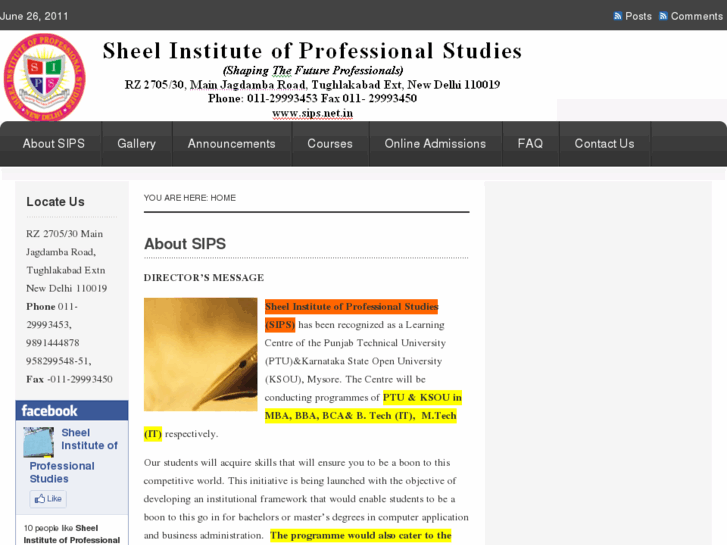
Task: Open Announcements in the navigation bar
Action: [231, 144]
